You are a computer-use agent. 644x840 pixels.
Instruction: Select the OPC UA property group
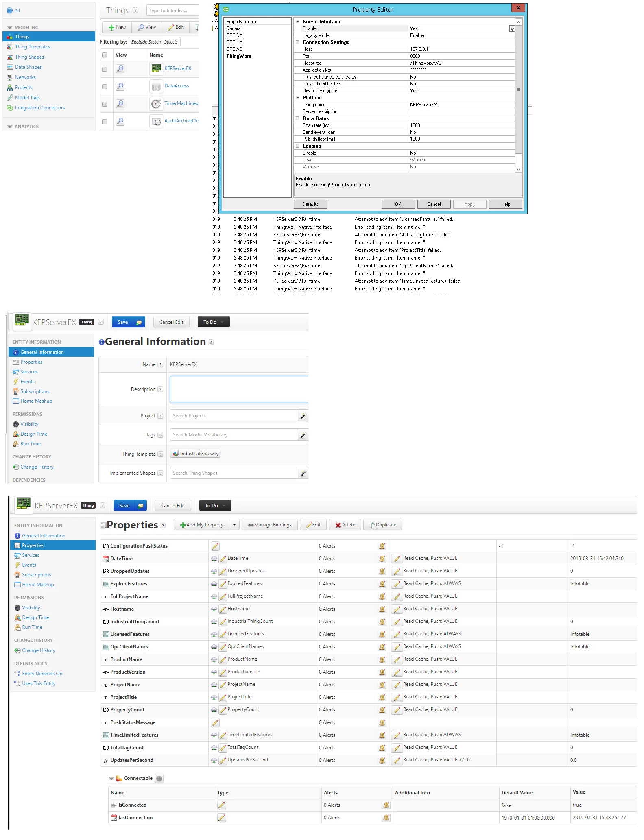[x=234, y=42]
